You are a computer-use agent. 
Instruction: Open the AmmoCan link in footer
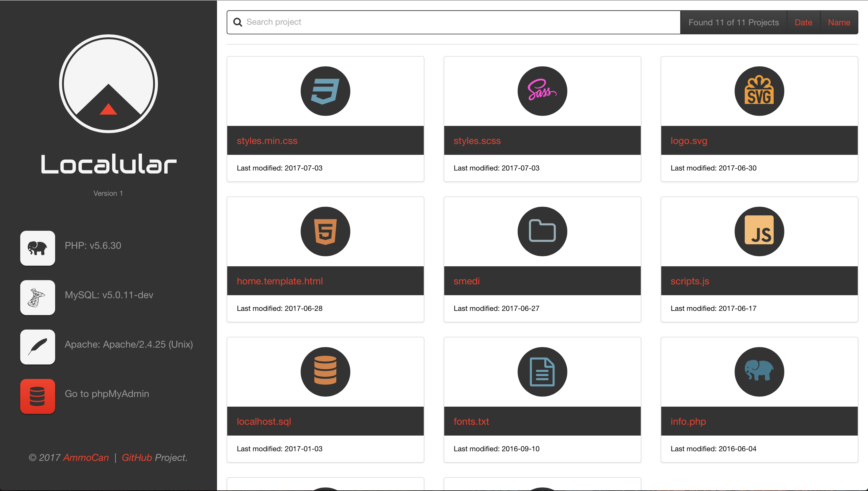click(x=86, y=458)
